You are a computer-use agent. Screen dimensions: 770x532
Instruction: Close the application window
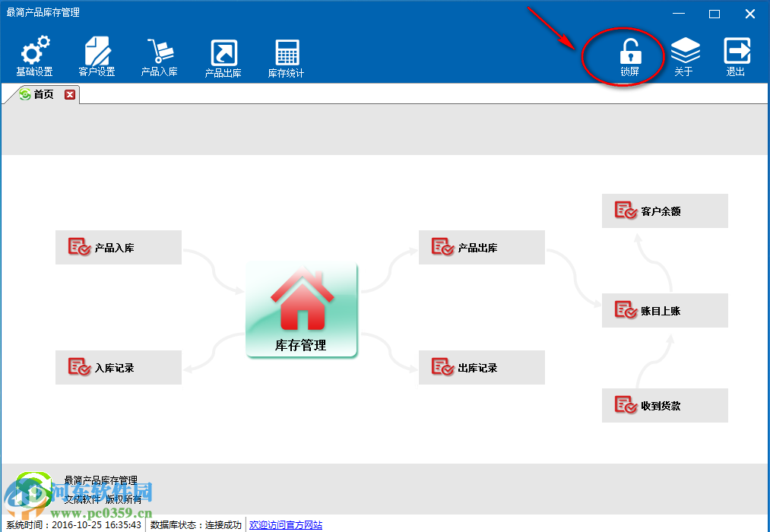(750, 13)
